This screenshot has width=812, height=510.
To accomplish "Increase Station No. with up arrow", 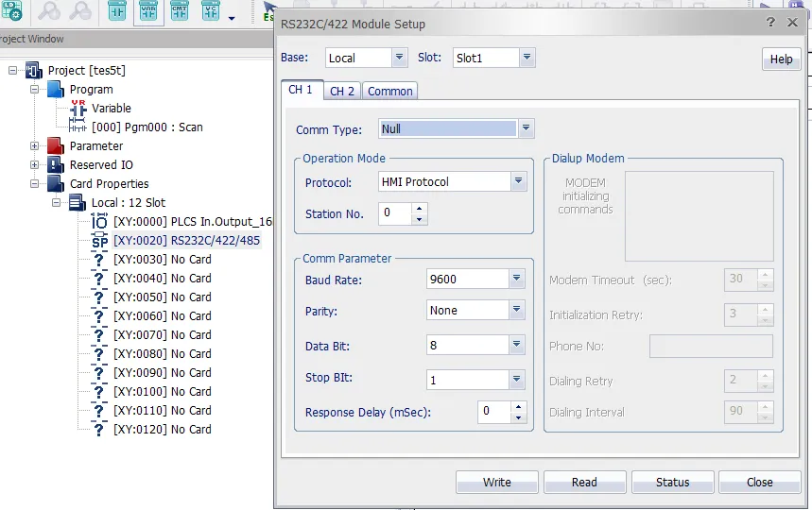I will [x=420, y=208].
